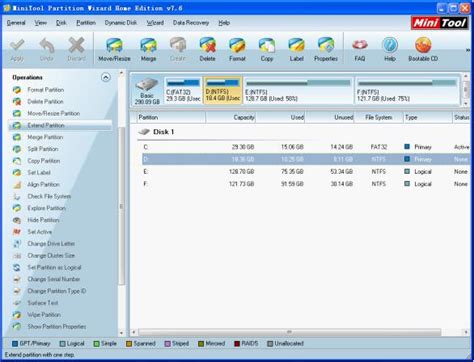Screen dimensions: 474x362
Task: Open the Data Recovery menu
Action: (191, 23)
